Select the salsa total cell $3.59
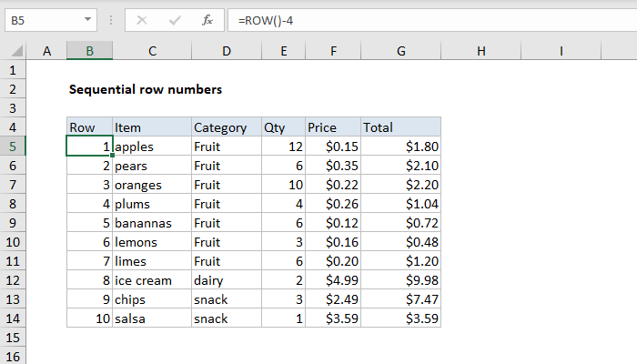Image resolution: width=637 pixels, height=364 pixels. [401, 318]
